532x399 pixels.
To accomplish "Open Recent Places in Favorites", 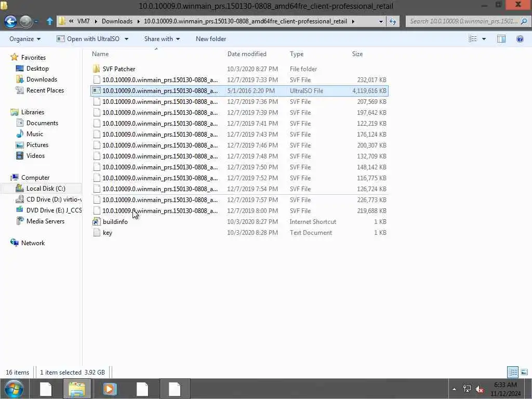I will pyautogui.click(x=45, y=90).
